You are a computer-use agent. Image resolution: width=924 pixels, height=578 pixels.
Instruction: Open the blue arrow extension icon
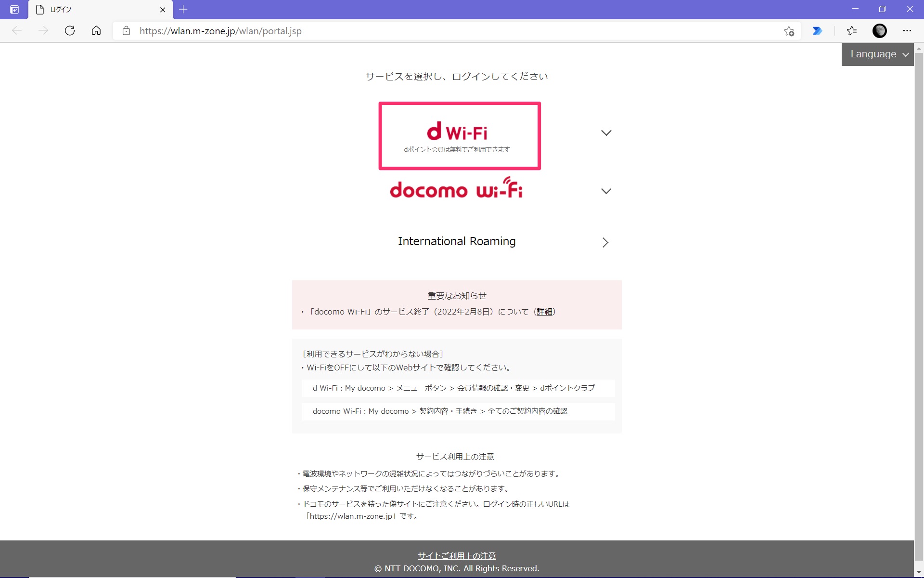click(x=817, y=31)
